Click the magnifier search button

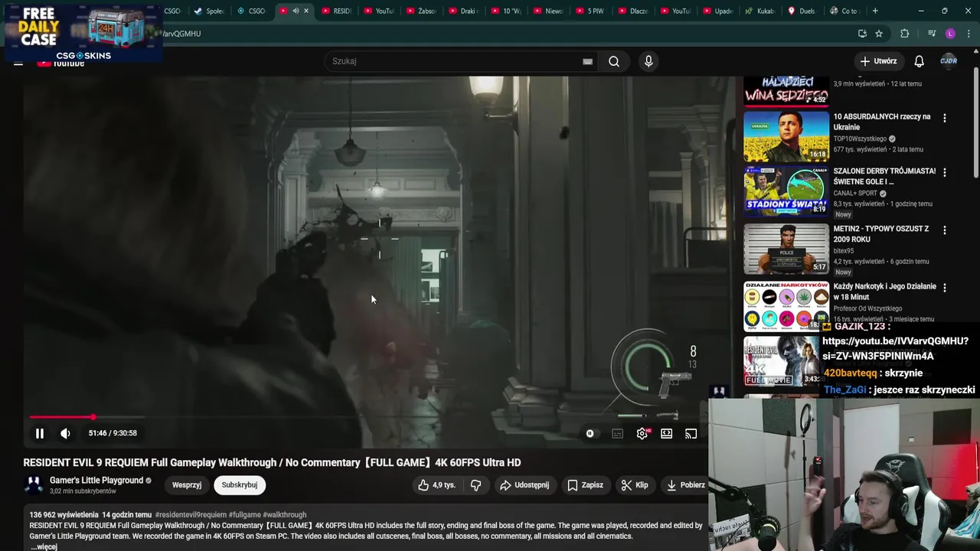click(614, 61)
